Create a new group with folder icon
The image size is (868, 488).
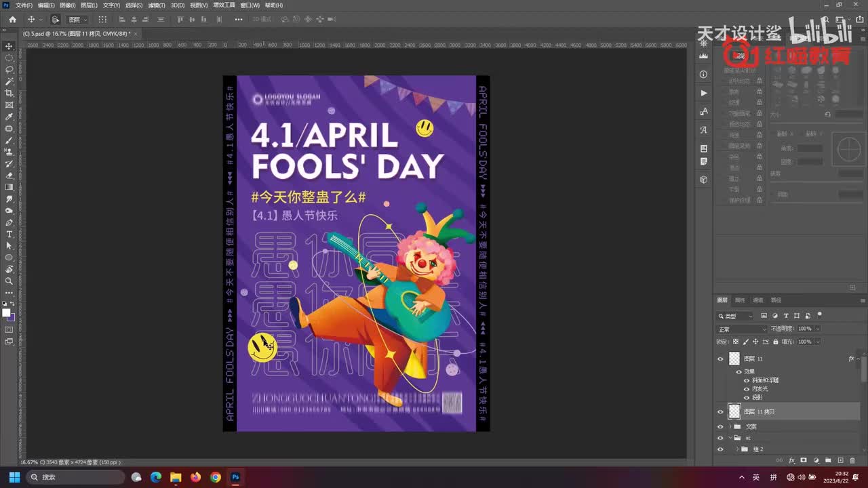828,460
